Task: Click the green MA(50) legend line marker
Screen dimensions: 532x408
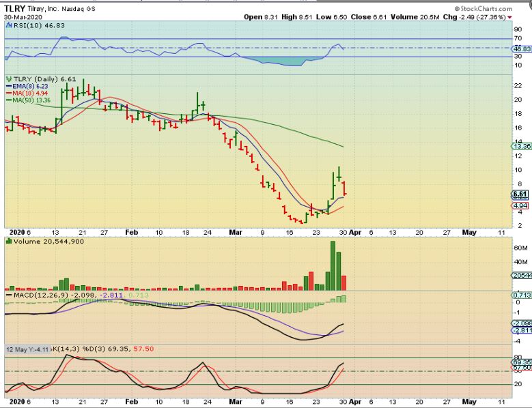Action: (8, 100)
